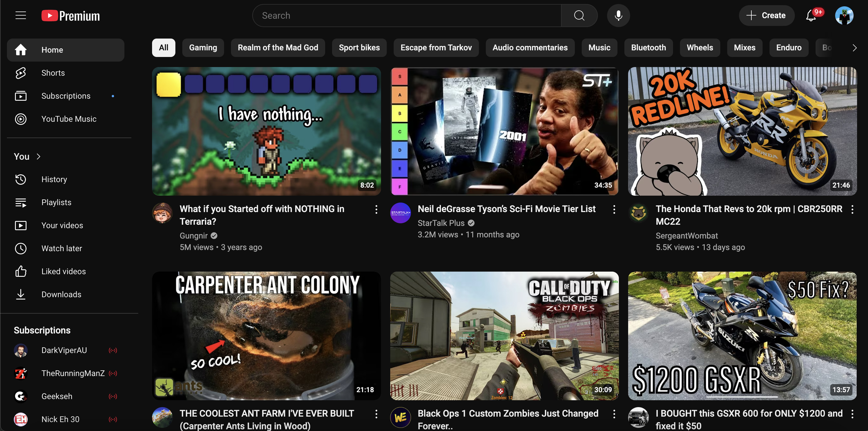Image resolution: width=868 pixels, height=431 pixels.
Task: Play the Call of Duty Zombies thumbnail
Action: click(504, 336)
